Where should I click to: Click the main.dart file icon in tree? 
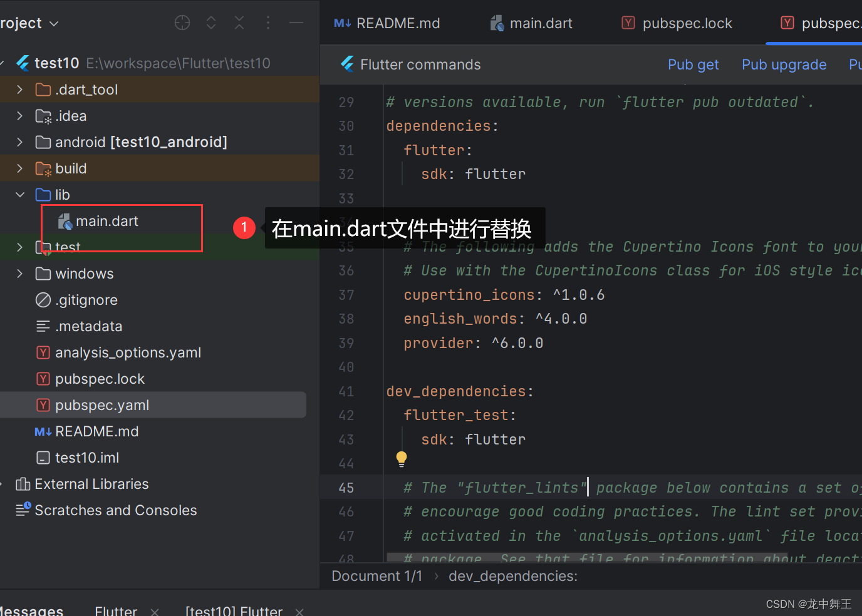tap(65, 221)
